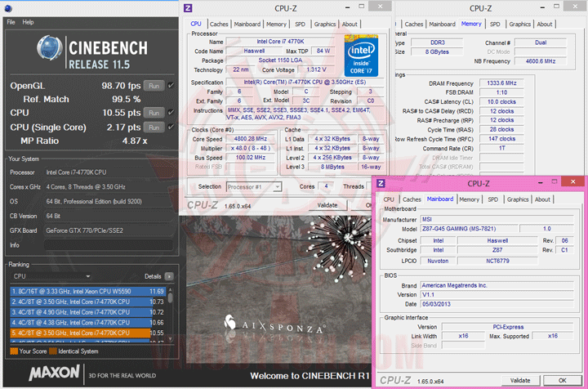Click the Cinebench globe logo icon
Screen dimensions: 588x389
pyautogui.click(x=50, y=48)
